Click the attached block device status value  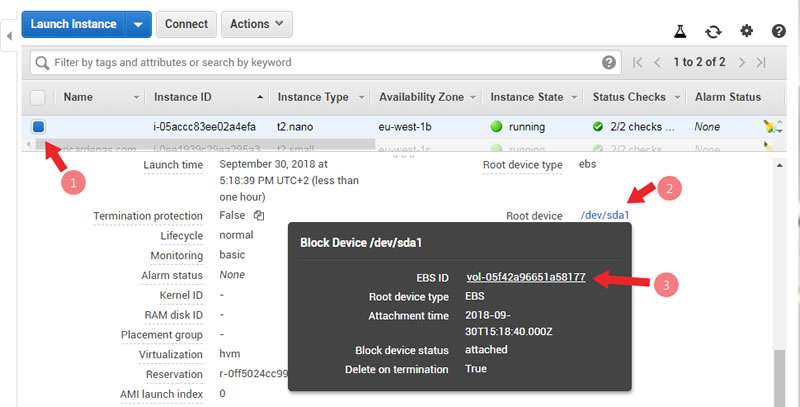486,349
